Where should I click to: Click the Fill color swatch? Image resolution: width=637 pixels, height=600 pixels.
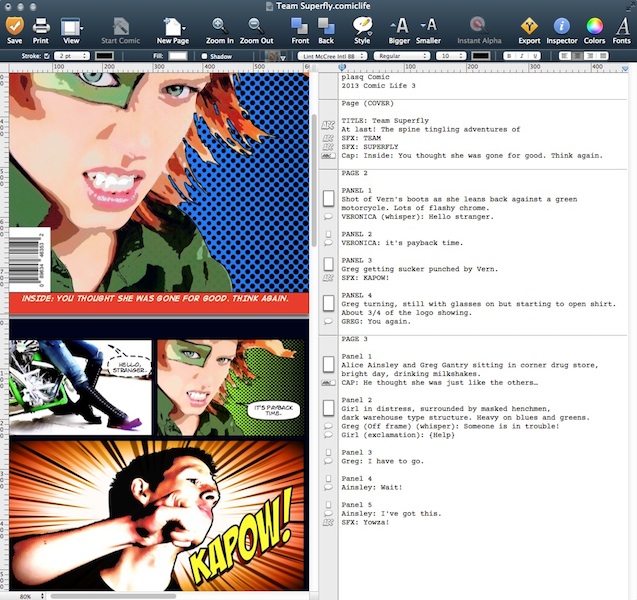(176, 56)
